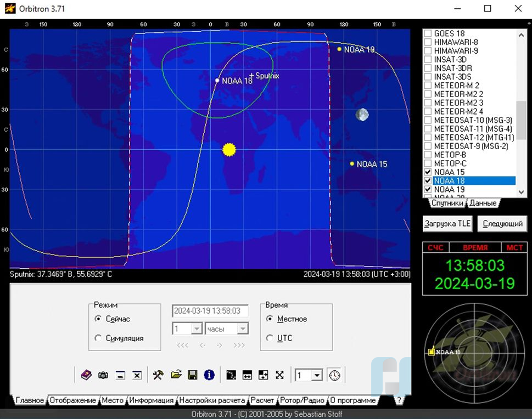The width and height of the screenshot is (532, 419).
Task: Select the Симуляция radio button
Action: point(98,338)
